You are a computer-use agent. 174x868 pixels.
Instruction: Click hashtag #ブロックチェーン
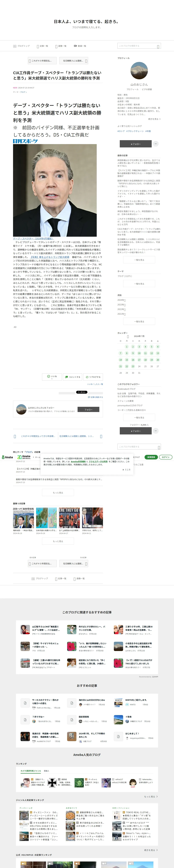coord(135,131)
